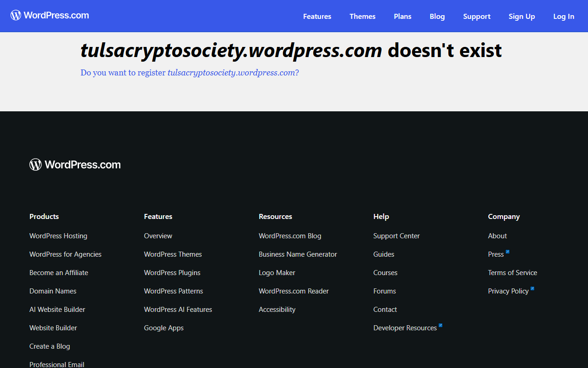Open WordPress Patterns link
The image size is (588, 368).
tap(173, 291)
